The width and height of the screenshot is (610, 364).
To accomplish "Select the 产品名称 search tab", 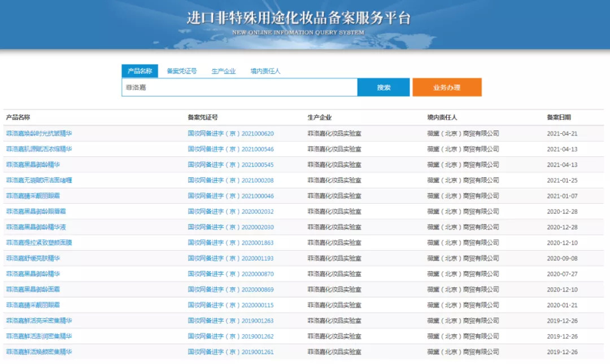I will pyautogui.click(x=140, y=71).
